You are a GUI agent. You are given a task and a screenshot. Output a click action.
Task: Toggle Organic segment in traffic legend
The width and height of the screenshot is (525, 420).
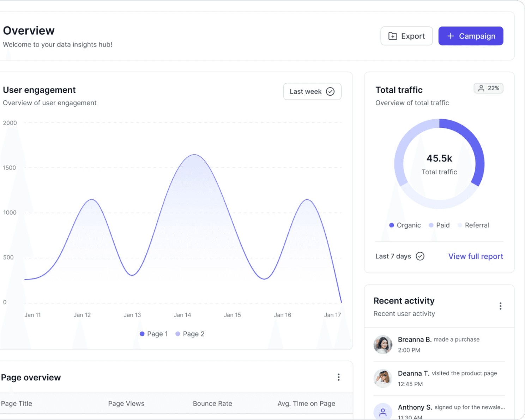pos(405,225)
